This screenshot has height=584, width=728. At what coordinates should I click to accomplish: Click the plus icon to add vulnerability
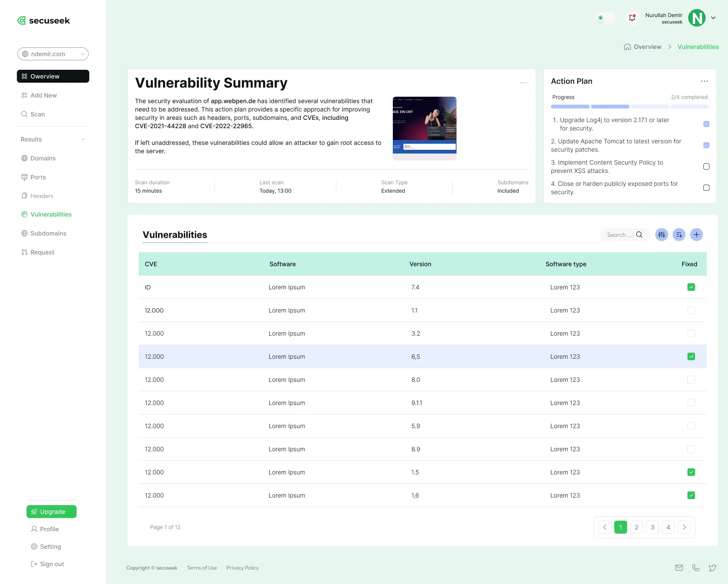(697, 235)
